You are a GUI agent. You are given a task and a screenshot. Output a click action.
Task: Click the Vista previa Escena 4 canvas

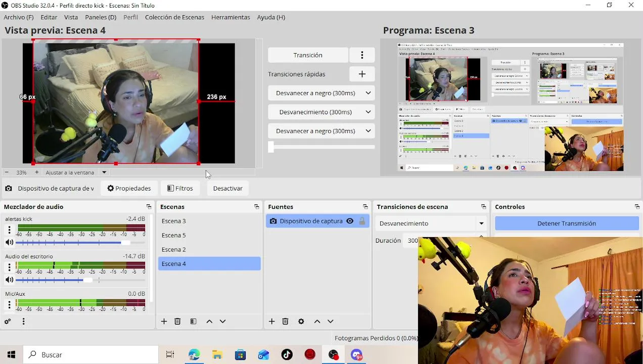(129, 103)
